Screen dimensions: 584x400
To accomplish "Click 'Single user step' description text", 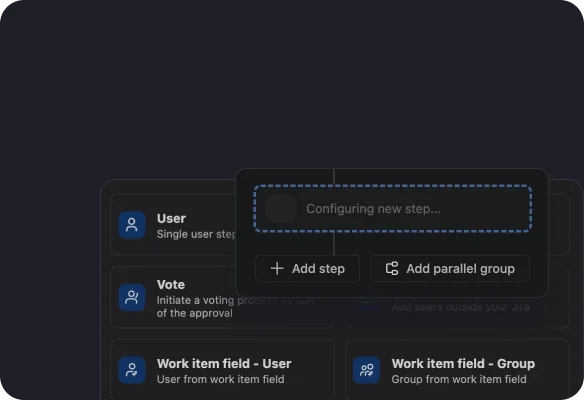I will (196, 234).
